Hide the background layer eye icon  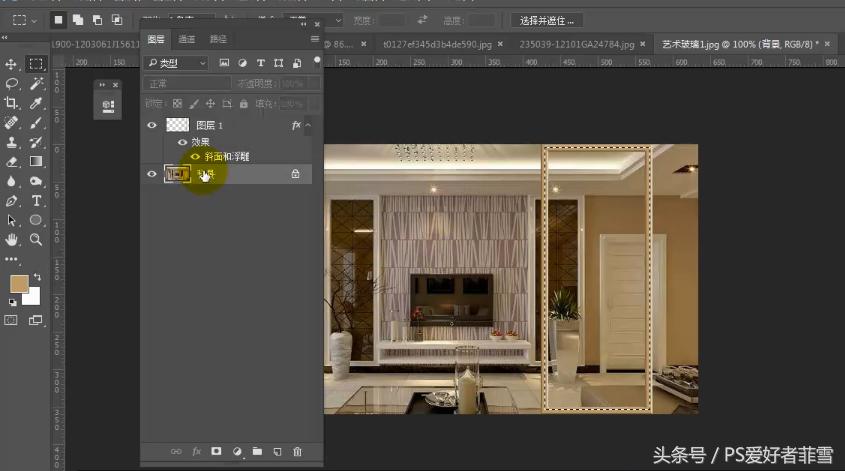point(152,174)
